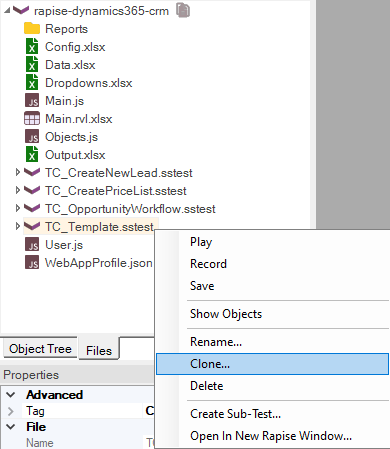Select the Data.xlsx file name
This screenshot has width=390, height=449.
70,65
